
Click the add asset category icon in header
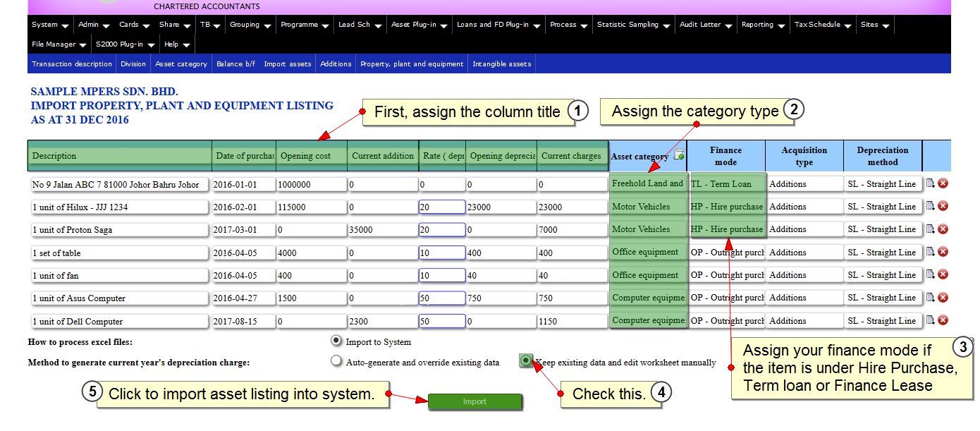pyautogui.click(x=678, y=156)
